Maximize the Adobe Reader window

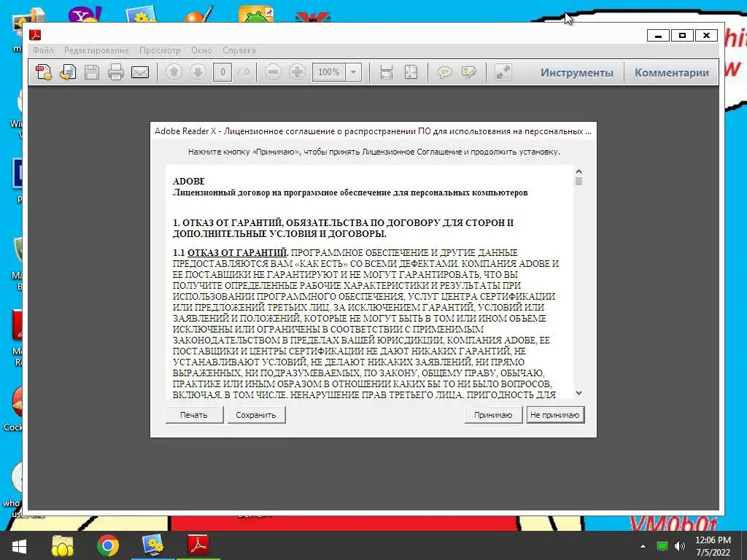[682, 35]
